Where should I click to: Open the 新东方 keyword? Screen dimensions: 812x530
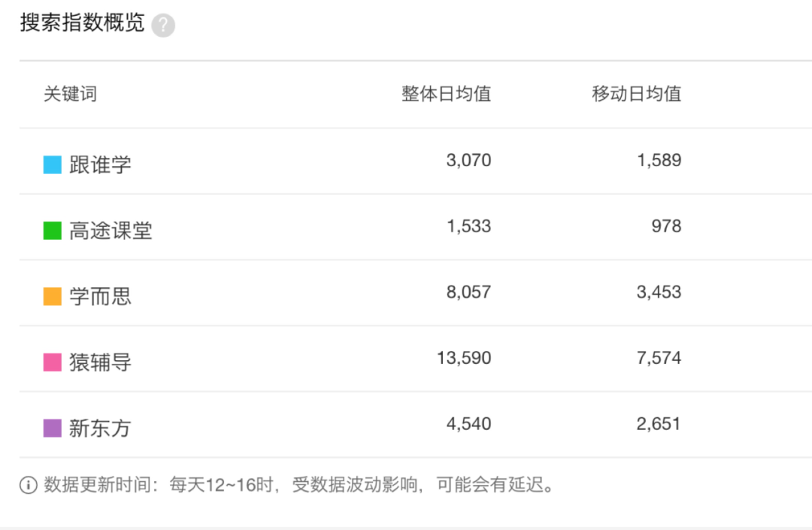[x=100, y=428]
